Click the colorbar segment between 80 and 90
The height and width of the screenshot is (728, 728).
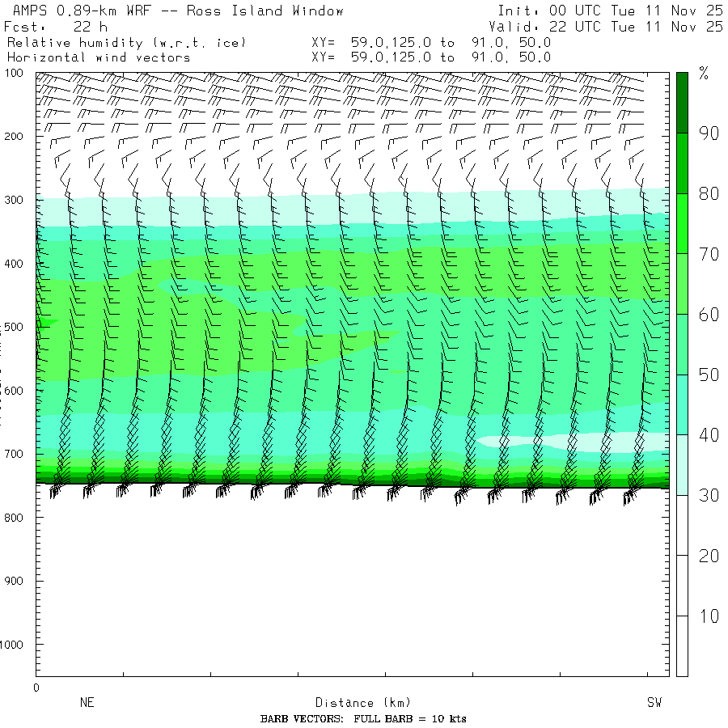682,163
